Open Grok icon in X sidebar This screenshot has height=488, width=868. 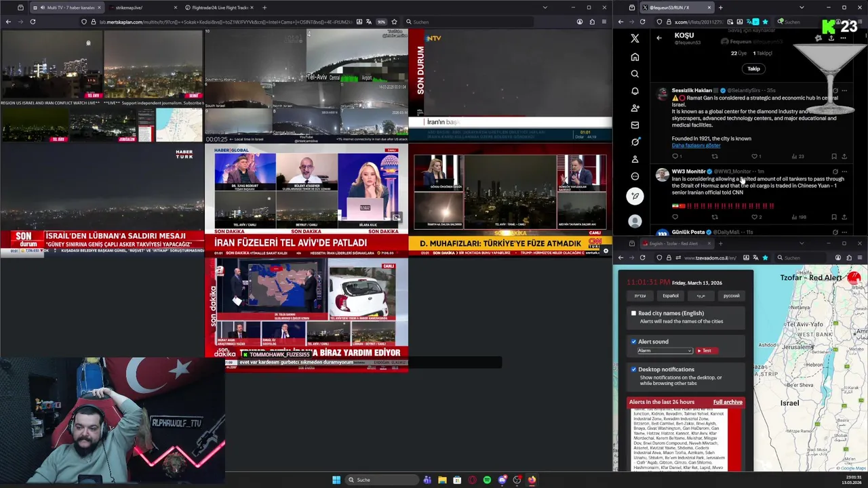pyautogui.click(x=635, y=142)
